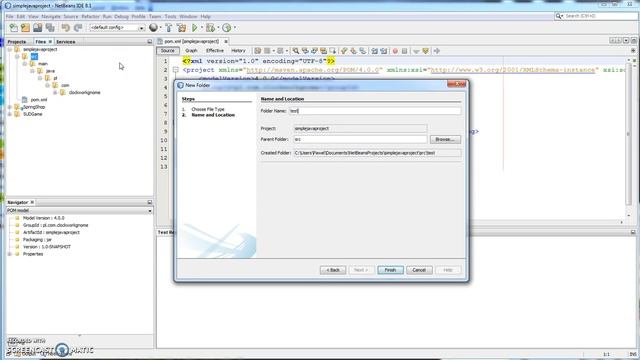Click the Shift Line Left icon in editor toolbar
Screen dimensions: 640x360
(x=374, y=51)
